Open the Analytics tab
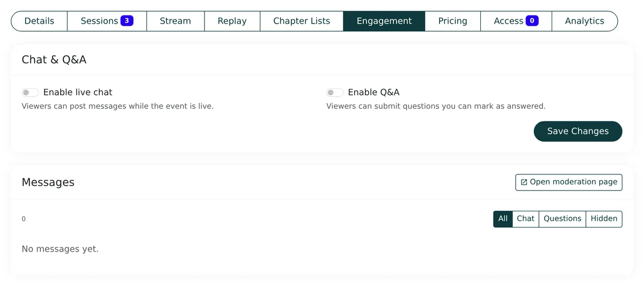 coord(584,21)
